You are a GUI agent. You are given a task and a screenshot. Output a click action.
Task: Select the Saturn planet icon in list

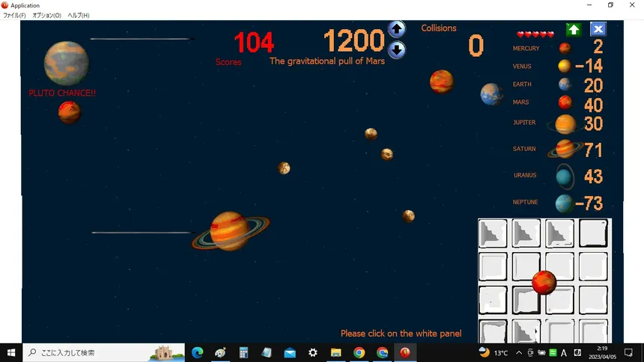click(x=565, y=149)
